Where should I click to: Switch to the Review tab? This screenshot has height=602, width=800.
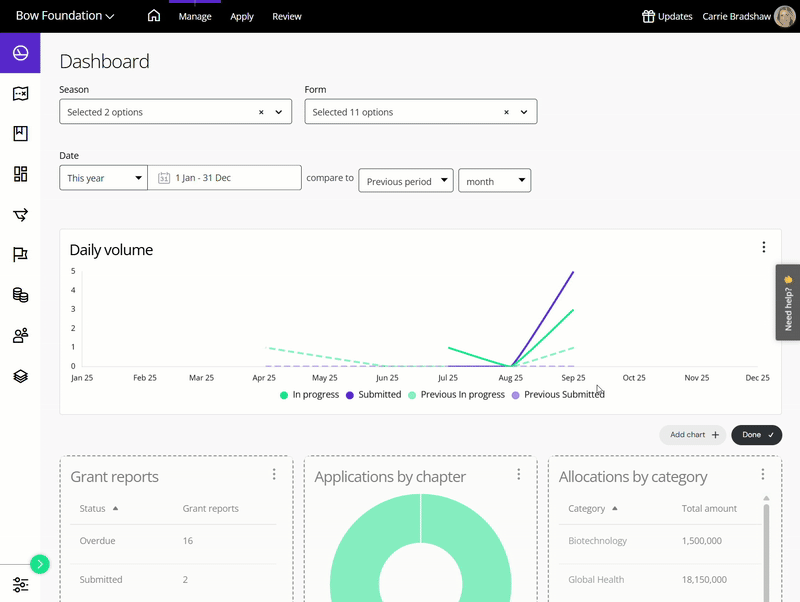pos(287,16)
